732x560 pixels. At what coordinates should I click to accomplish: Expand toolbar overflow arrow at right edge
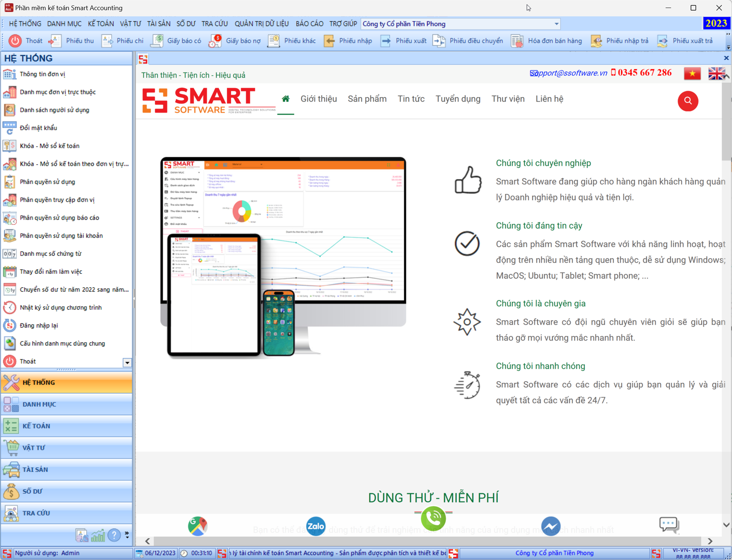tap(728, 47)
